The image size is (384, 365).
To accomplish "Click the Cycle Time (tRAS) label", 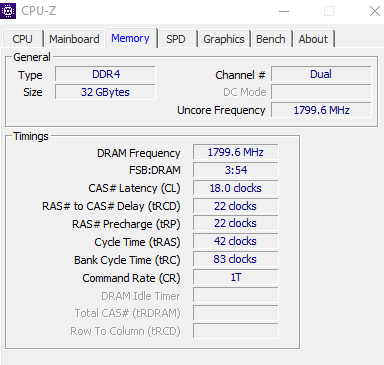I will point(137,242).
